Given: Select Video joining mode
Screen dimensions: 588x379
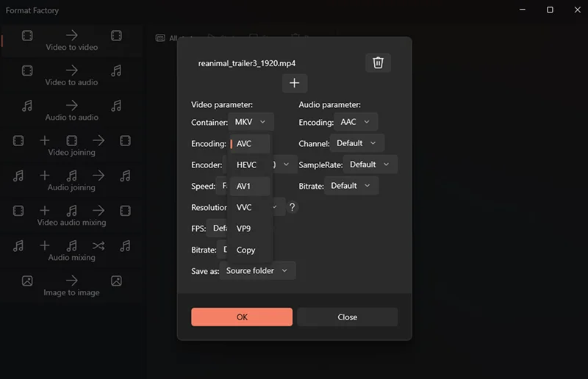Looking at the screenshot, I should [x=71, y=146].
